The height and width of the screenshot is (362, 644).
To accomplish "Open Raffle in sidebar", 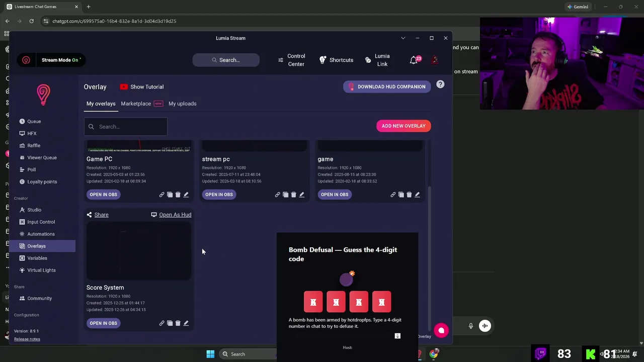I will 42,145.
